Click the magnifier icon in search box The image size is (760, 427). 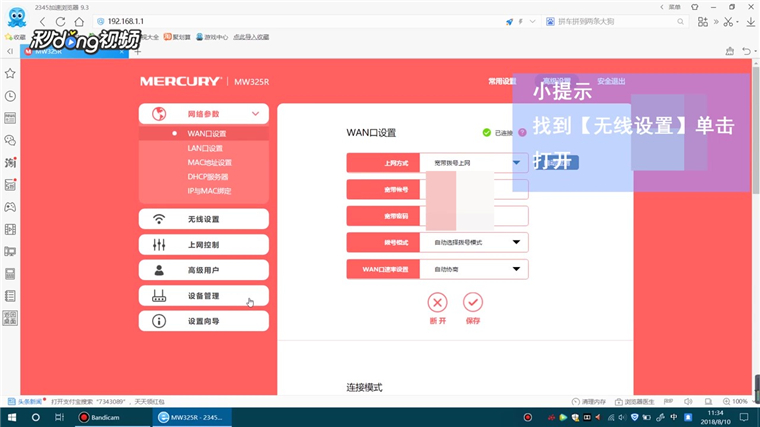click(x=681, y=21)
